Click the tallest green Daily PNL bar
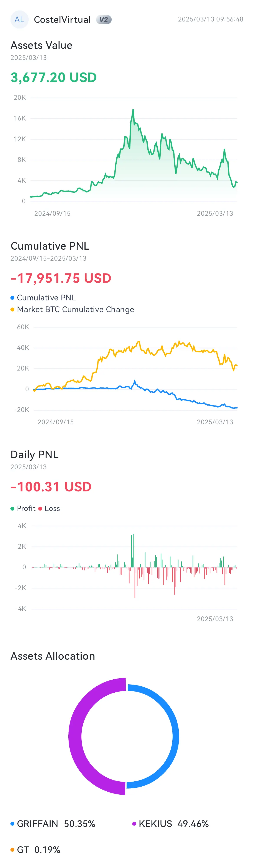The height and width of the screenshot is (868, 254). pyautogui.click(x=134, y=550)
